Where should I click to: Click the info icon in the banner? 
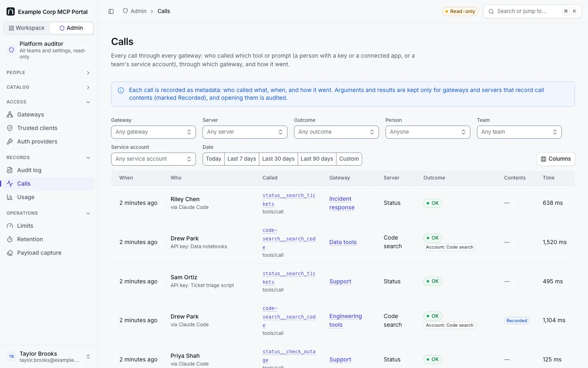click(x=121, y=90)
